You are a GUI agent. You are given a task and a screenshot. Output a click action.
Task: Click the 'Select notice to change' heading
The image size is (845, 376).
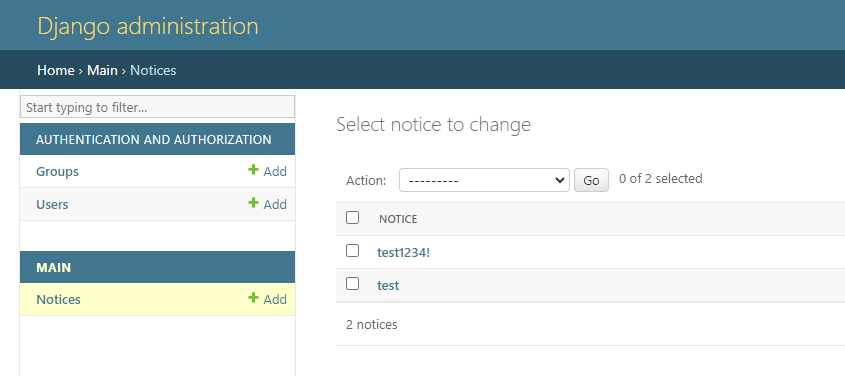pyautogui.click(x=434, y=124)
